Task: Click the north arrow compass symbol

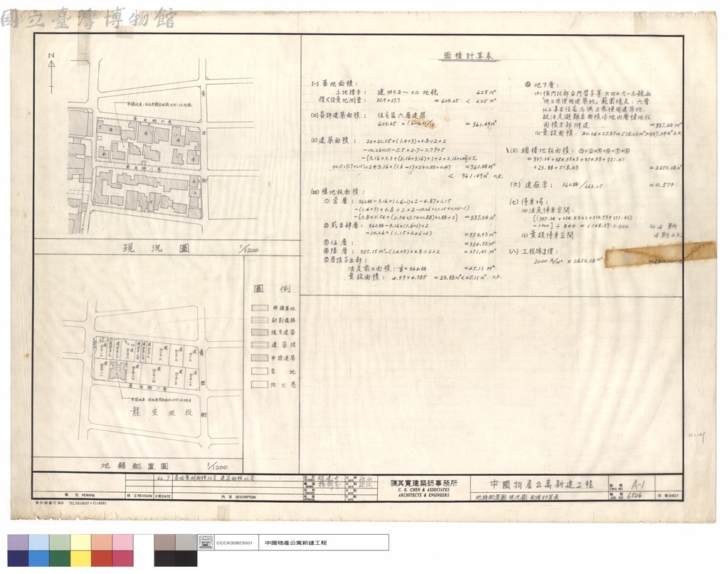Action: pos(51,73)
